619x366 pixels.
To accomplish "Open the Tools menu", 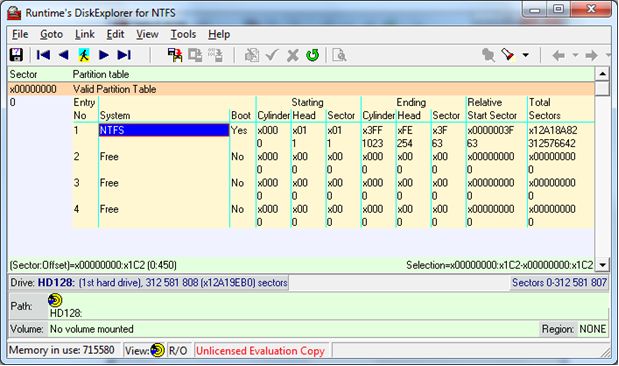I will 183,34.
